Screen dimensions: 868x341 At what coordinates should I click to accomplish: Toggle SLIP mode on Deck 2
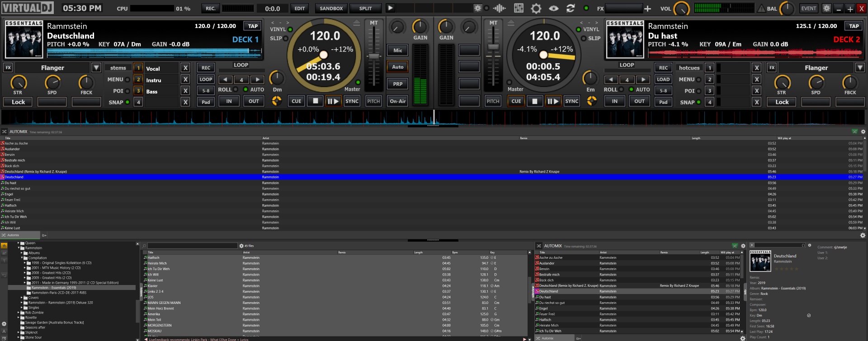pyautogui.click(x=583, y=38)
